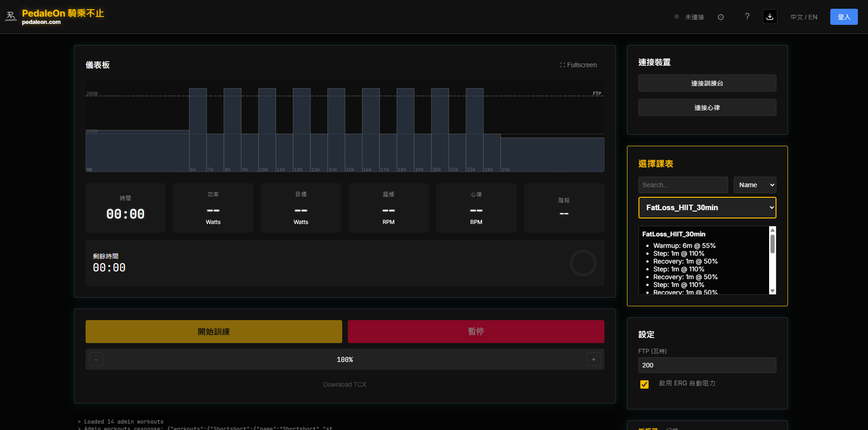Click the download icon in the header
The image size is (868, 430).
click(x=770, y=17)
